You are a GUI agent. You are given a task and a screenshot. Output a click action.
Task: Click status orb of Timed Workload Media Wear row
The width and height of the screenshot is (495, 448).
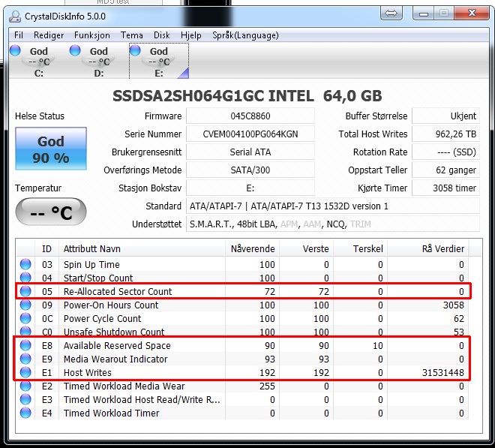pos(25,386)
